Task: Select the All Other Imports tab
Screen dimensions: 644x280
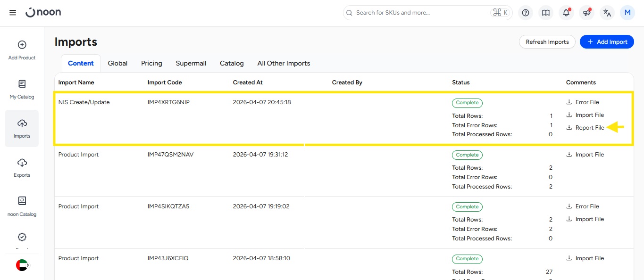Action: point(284,63)
